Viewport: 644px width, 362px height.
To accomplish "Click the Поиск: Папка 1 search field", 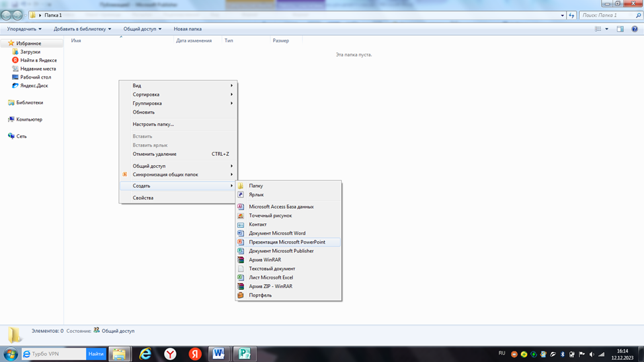I will pos(606,15).
